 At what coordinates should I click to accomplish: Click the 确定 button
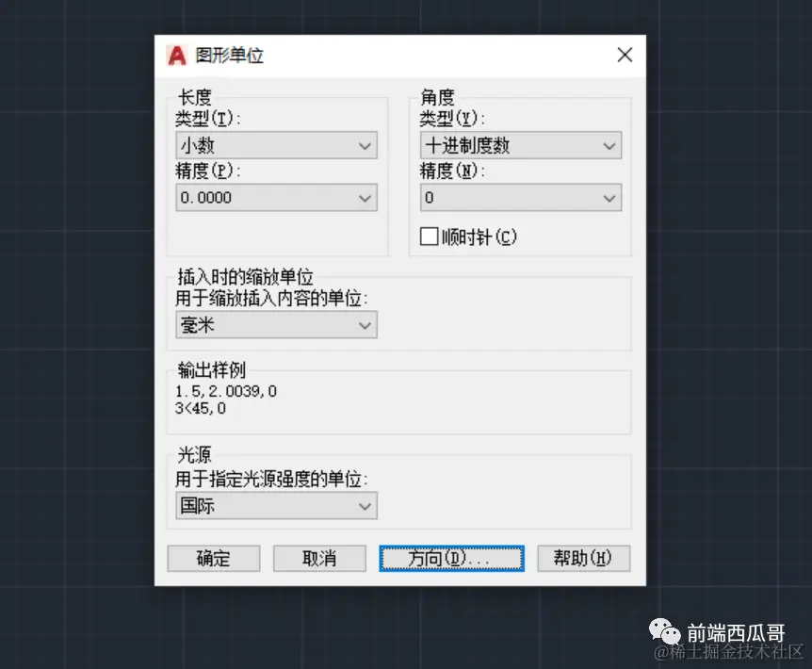213,558
